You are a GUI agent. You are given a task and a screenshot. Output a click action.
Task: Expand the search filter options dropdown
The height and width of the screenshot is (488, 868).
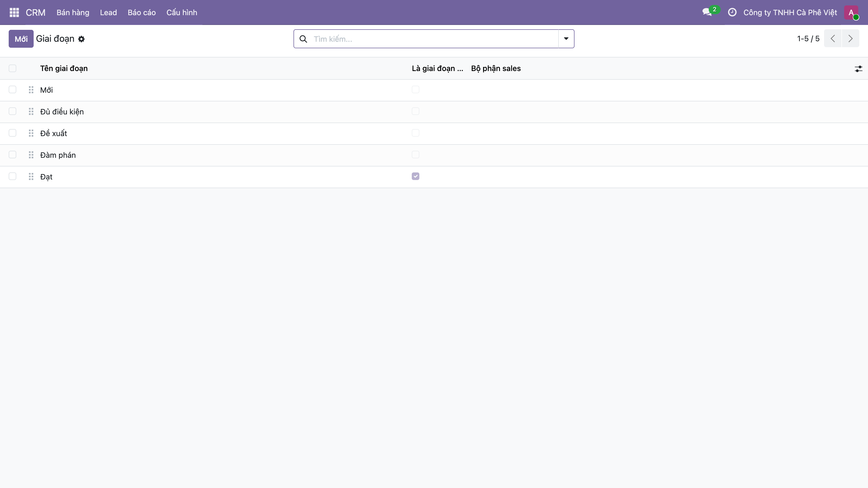coord(566,39)
